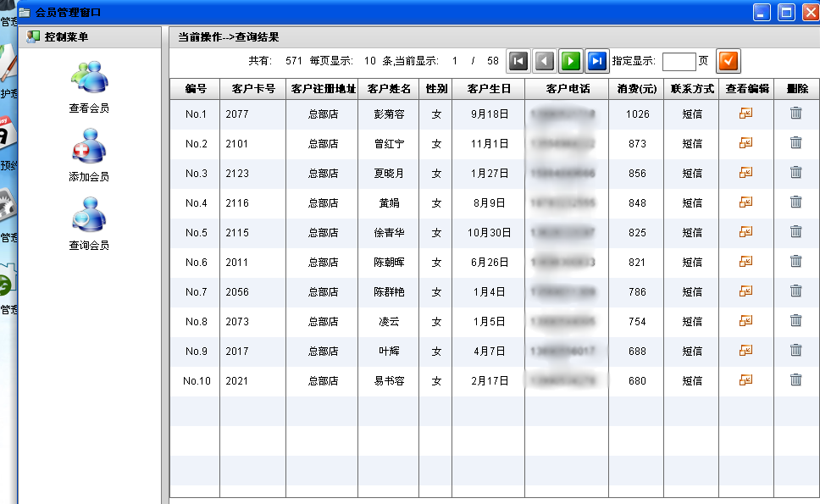Select card number 2101 cell
Viewport: 820px width, 504px height.
(253, 144)
